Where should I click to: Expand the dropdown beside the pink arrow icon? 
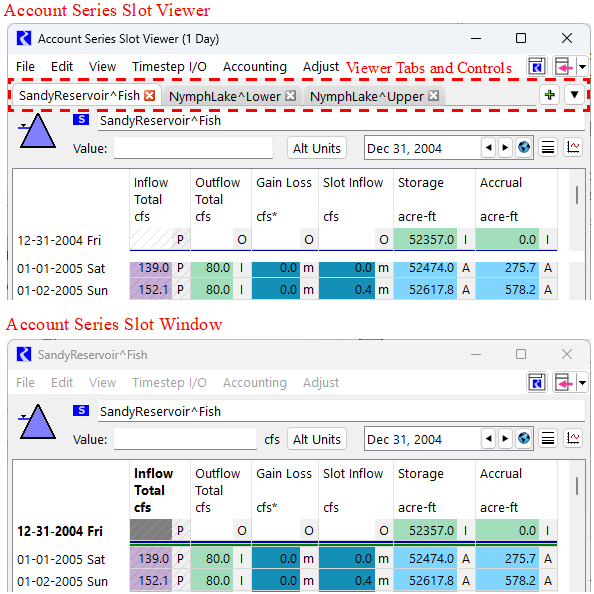(x=582, y=67)
